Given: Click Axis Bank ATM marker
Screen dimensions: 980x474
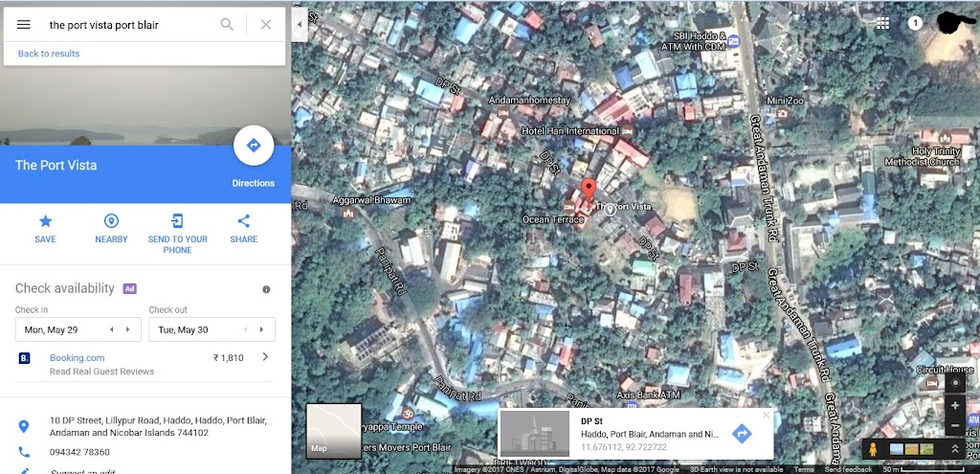Looking at the screenshot, I should tap(631, 407).
